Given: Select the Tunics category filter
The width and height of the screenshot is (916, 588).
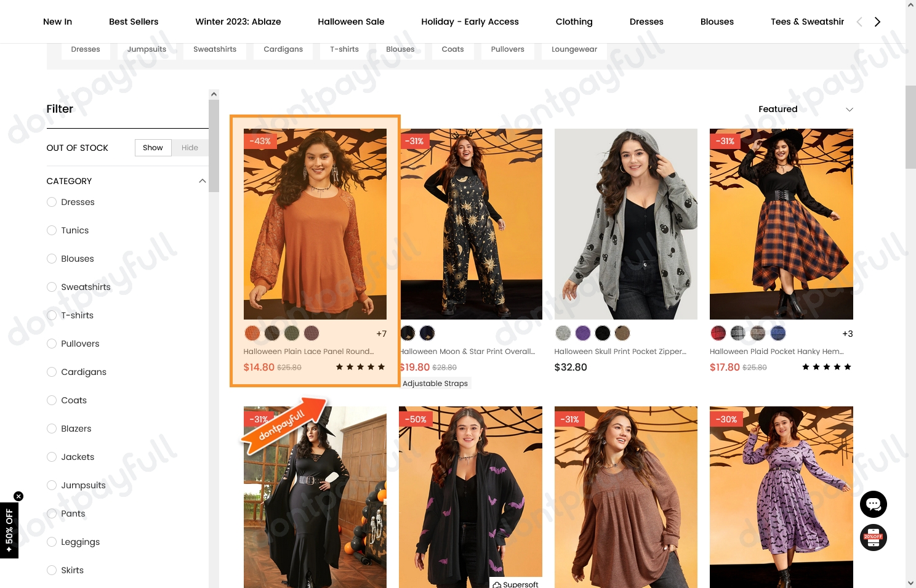Looking at the screenshot, I should [x=52, y=230].
